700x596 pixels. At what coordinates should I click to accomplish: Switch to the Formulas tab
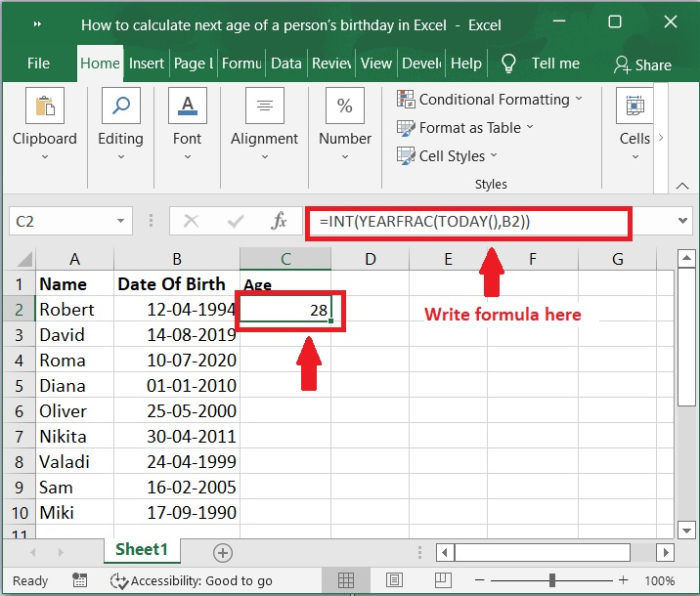pyautogui.click(x=242, y=63)
